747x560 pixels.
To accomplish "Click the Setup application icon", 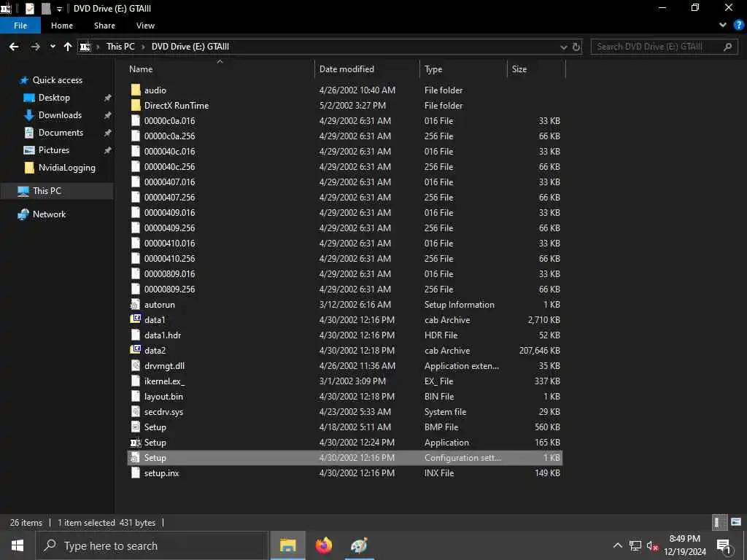I will tap(136, 443).
